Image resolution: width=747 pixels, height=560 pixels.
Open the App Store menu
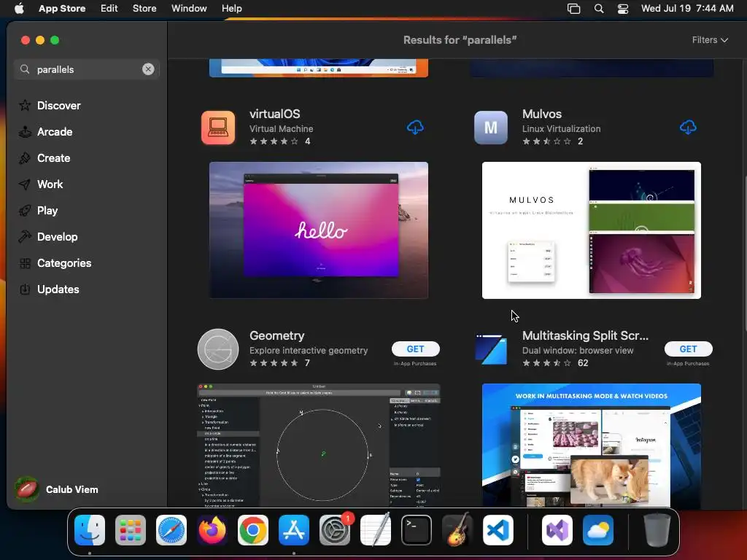tap(62, 8)
